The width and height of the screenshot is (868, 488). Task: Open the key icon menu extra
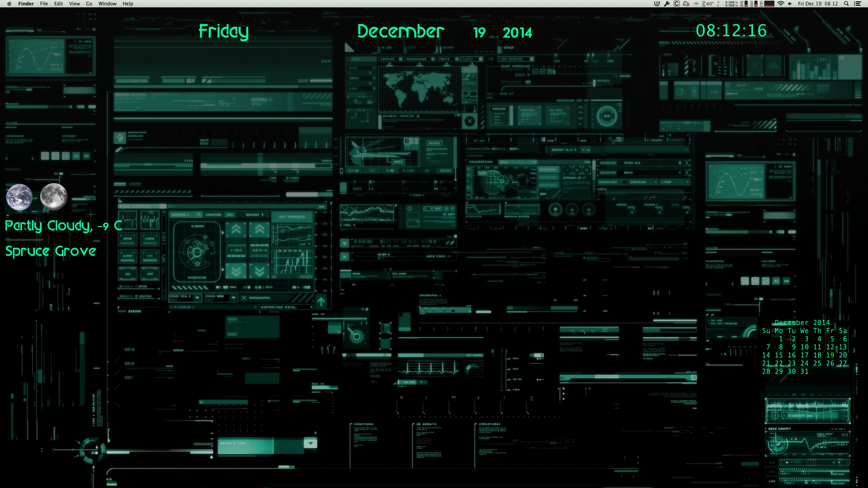point(667,4)
